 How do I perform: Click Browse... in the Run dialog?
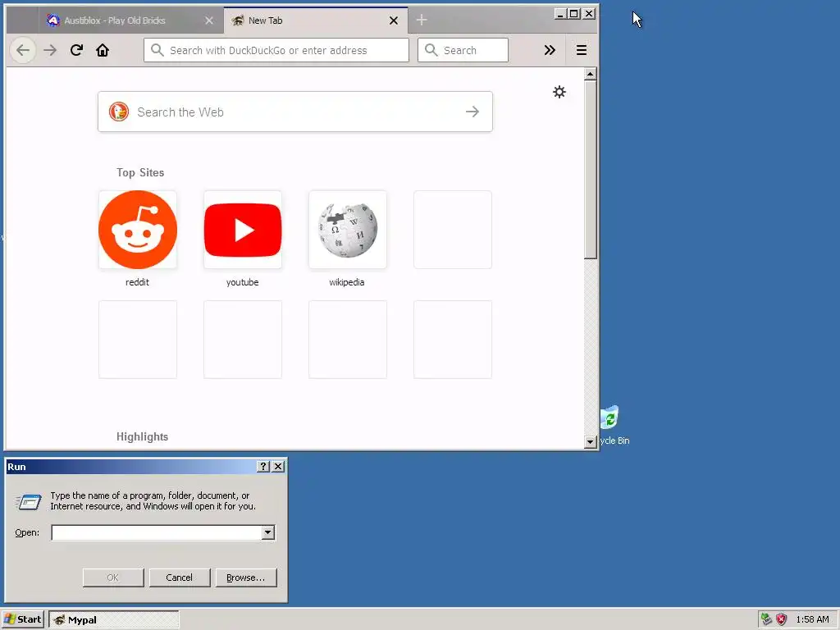[x=246, y=577]
